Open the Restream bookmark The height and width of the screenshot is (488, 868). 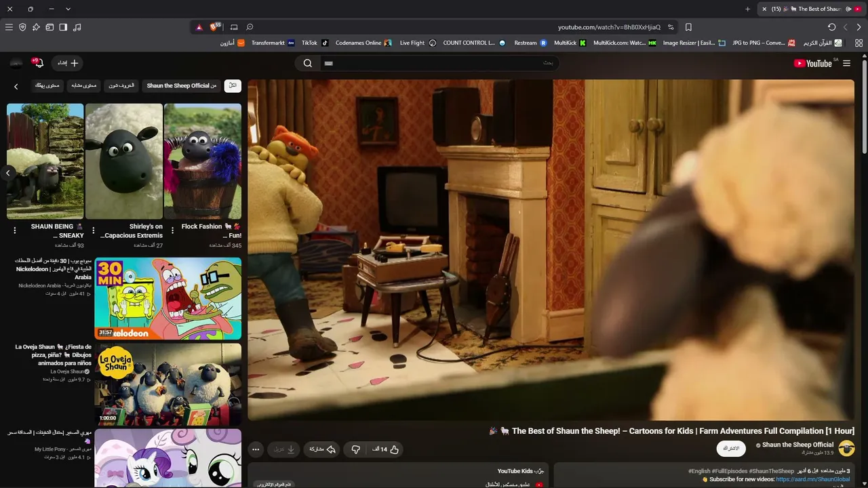530,43
